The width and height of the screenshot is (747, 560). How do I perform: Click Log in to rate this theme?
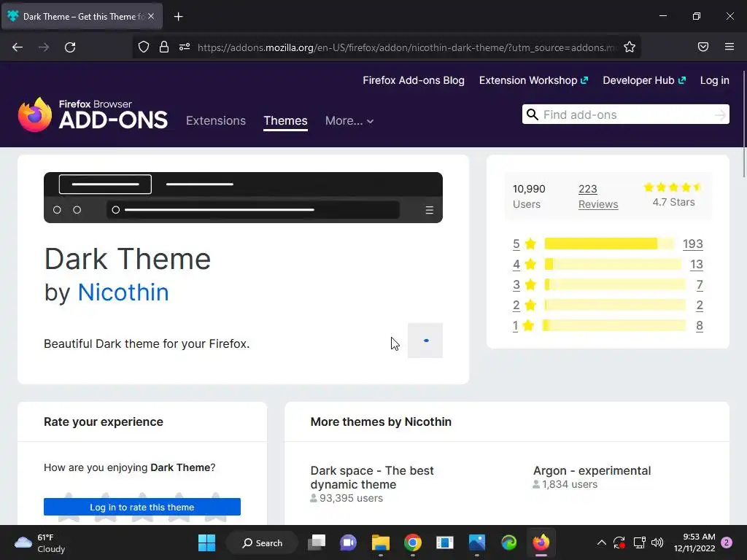pos(142,507)
